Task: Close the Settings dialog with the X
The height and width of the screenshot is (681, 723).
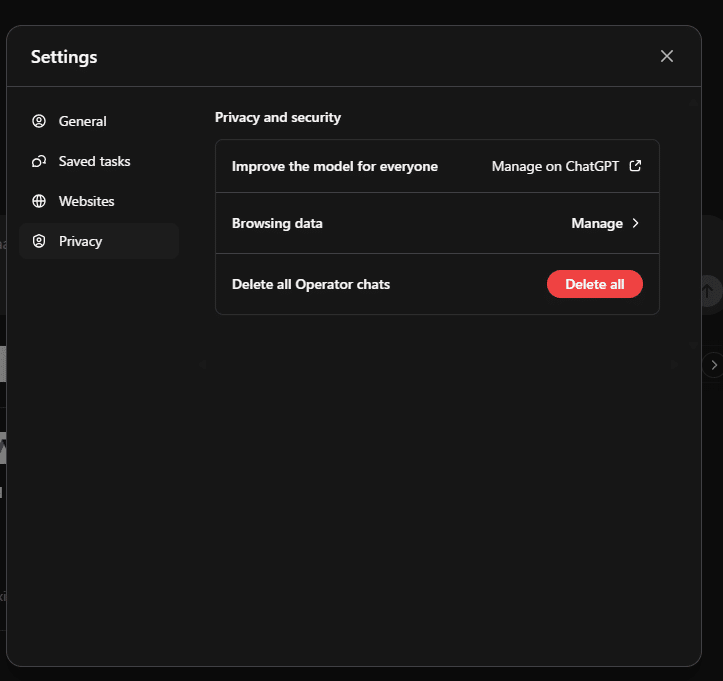Action: [x=667, y=56]
